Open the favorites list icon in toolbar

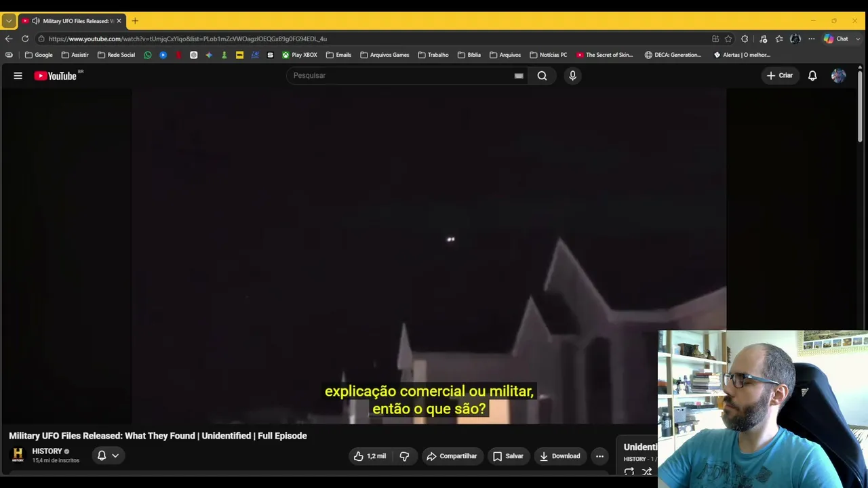[x=779, y=39]
